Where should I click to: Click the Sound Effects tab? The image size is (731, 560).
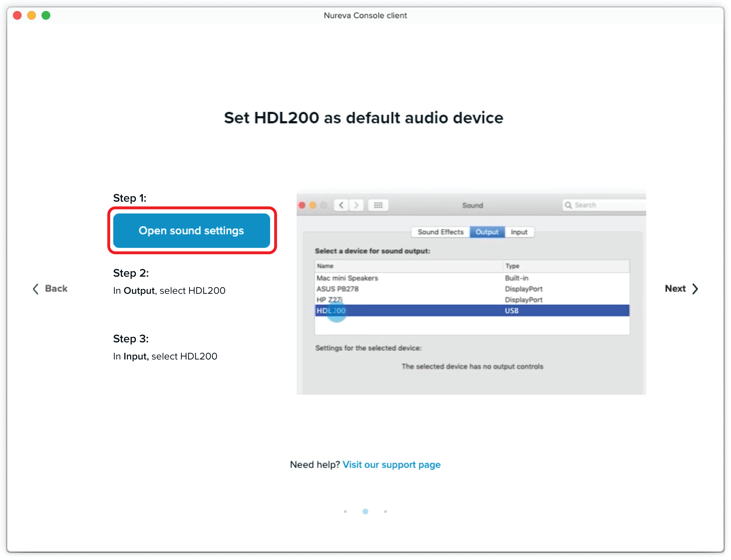coord(440,232)
